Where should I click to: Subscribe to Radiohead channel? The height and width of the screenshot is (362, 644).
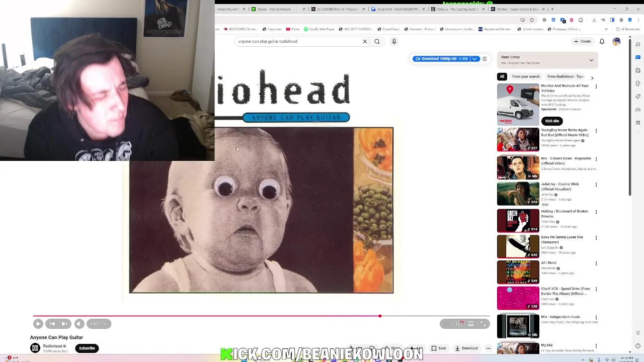click(x=87, y=348)
